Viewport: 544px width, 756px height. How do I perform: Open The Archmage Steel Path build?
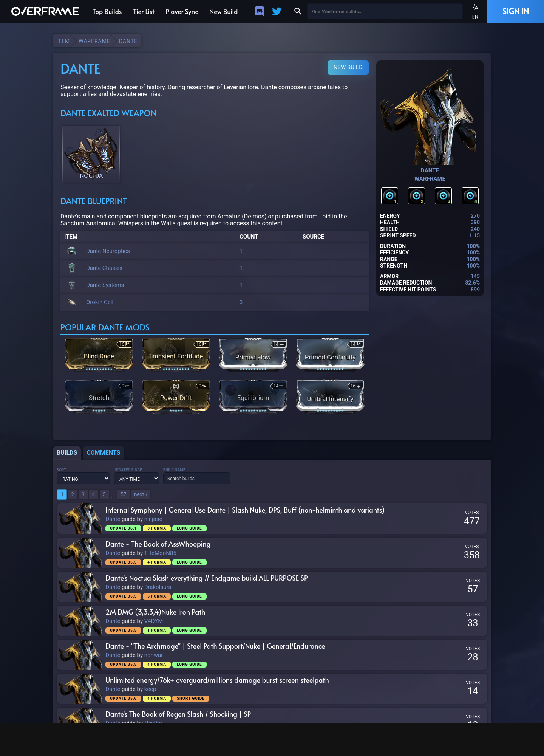pyautogui.click(x=215, y=646)
